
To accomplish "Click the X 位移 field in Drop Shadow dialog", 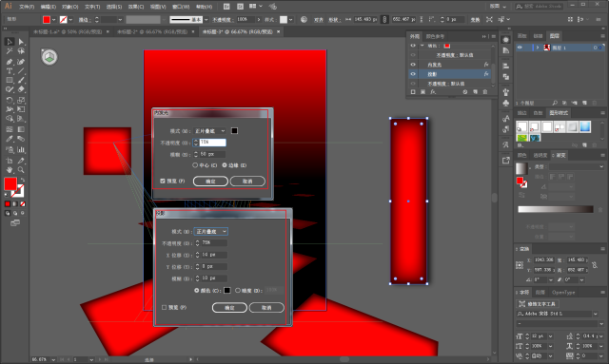I will pos(213,255).
